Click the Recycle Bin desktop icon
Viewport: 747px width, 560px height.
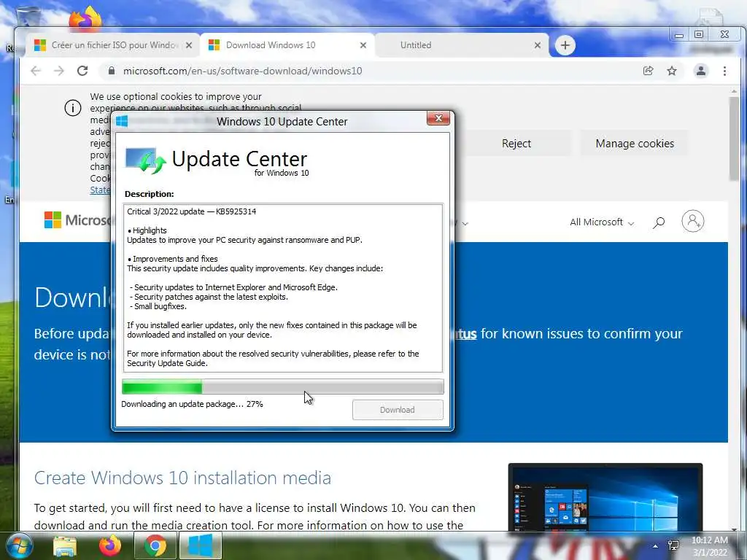(x=28, y=17)
